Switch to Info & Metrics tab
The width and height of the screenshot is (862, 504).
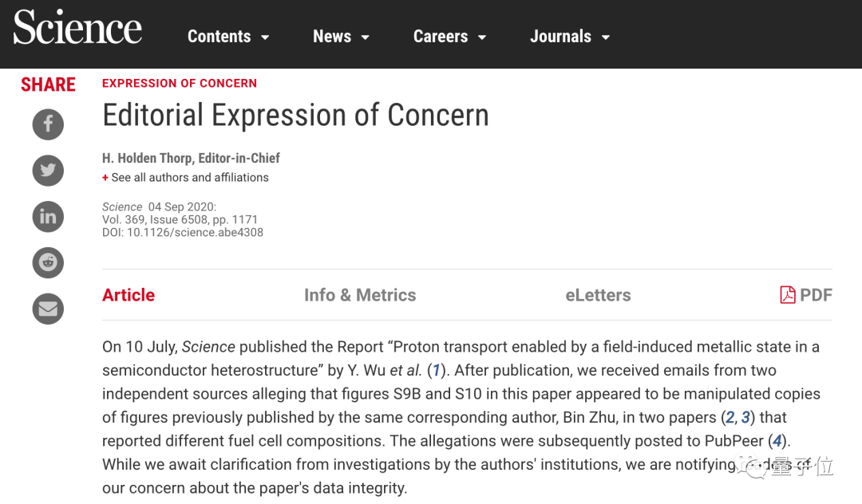360,295
